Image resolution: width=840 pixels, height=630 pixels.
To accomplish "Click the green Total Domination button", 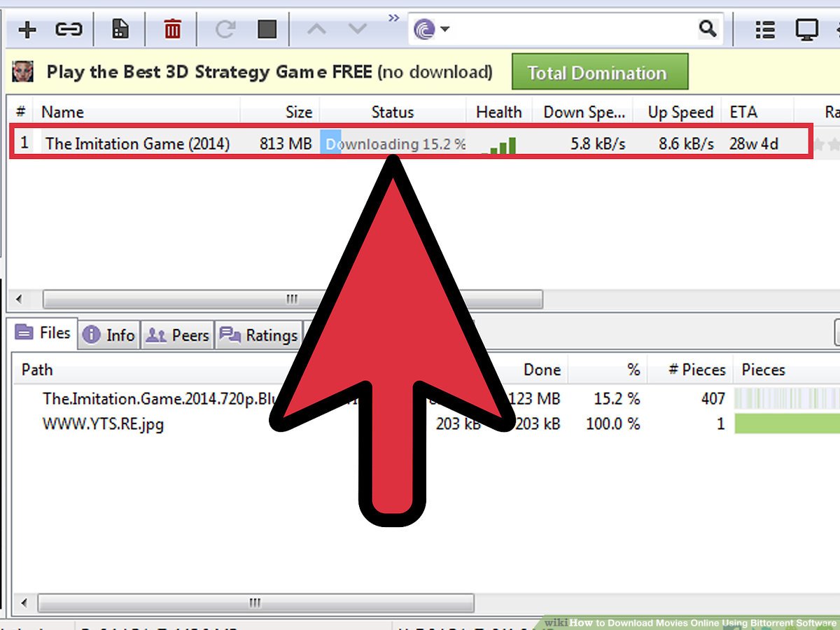I will coord(600,72).
